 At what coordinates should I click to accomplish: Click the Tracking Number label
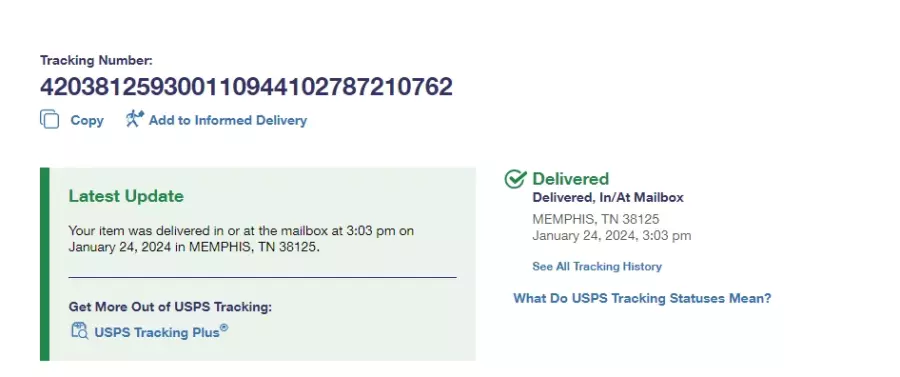click(x=96, y=60)
